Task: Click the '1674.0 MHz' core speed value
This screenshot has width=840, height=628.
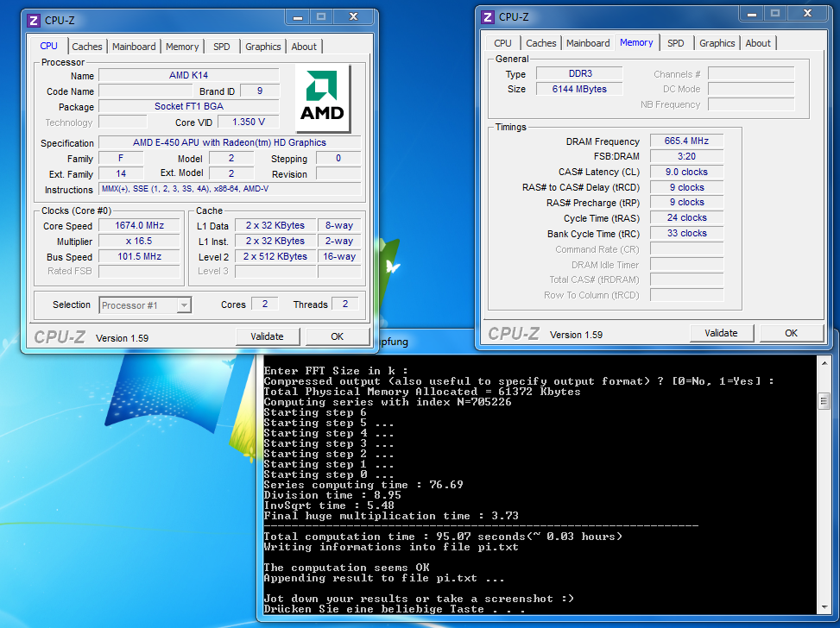Action: pyautogui.click(x=139, y=226)
